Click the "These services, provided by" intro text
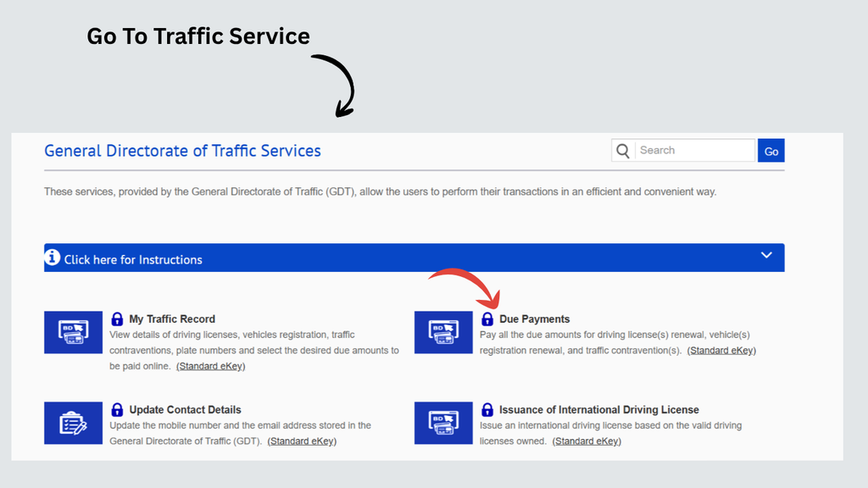868x488 pixels. coord(381,192)
